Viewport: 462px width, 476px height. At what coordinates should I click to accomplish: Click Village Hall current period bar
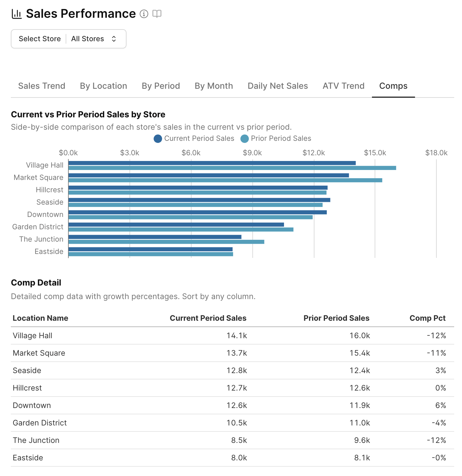(212, 163)
